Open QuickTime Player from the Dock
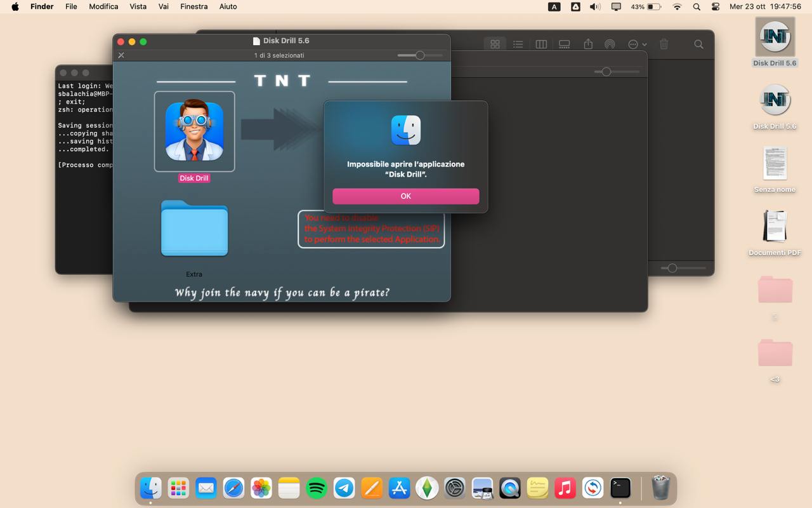The image size is (812, 508). (510, 488)
